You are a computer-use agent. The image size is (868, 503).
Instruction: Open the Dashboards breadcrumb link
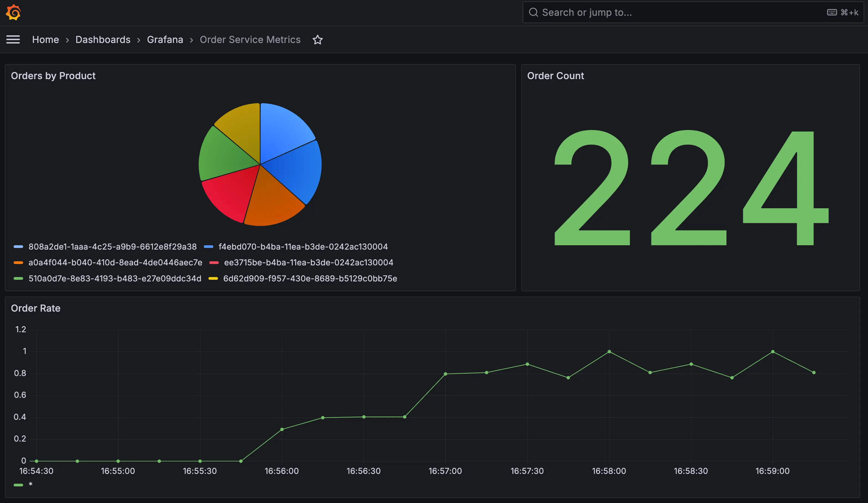pyautogui.click(x=103, y=40)
